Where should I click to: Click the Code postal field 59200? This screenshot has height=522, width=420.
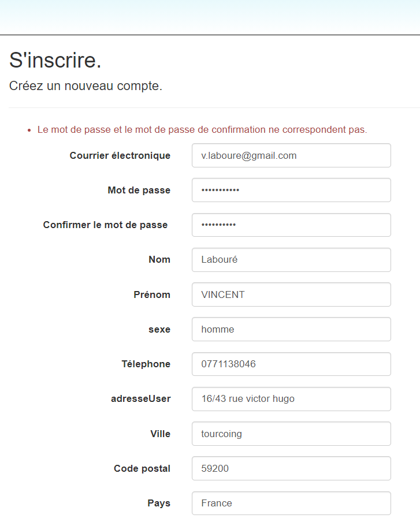tap(291, 468)
